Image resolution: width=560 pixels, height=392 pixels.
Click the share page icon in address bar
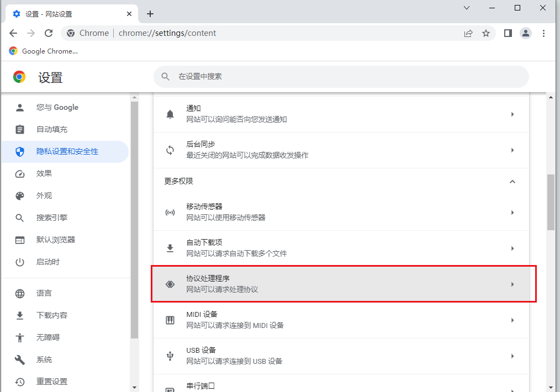[468, 33]
